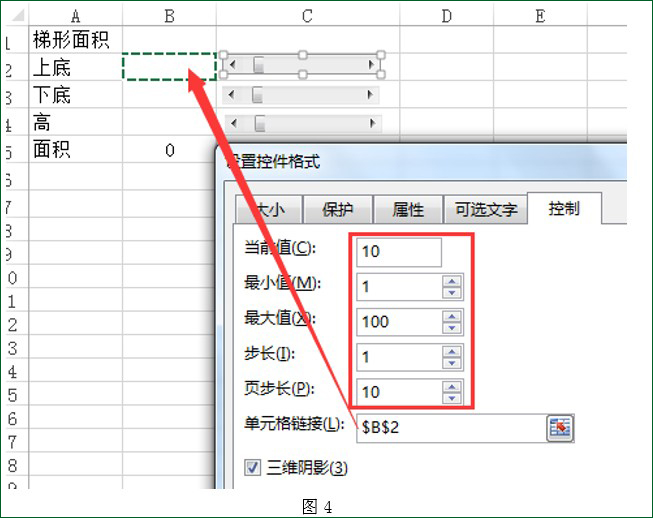This screenshot has height=518, width=653.
Task: Switch to the 属性 tab
Action: [408, 209]
